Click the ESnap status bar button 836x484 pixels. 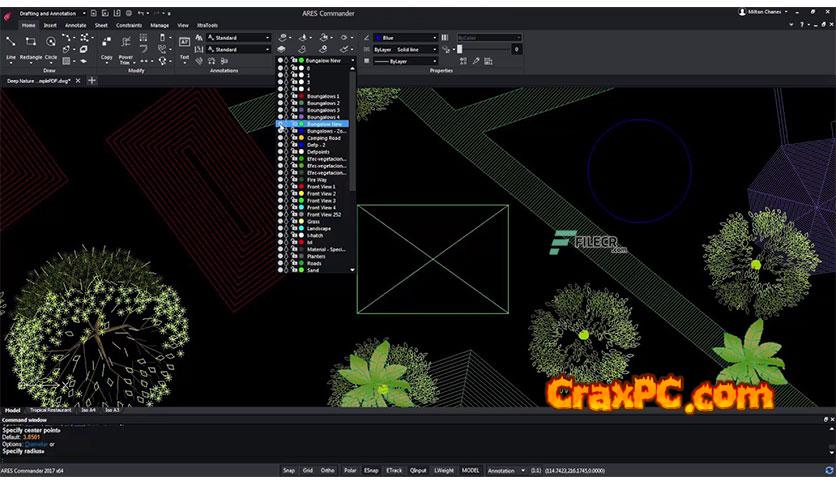(371, 470)
